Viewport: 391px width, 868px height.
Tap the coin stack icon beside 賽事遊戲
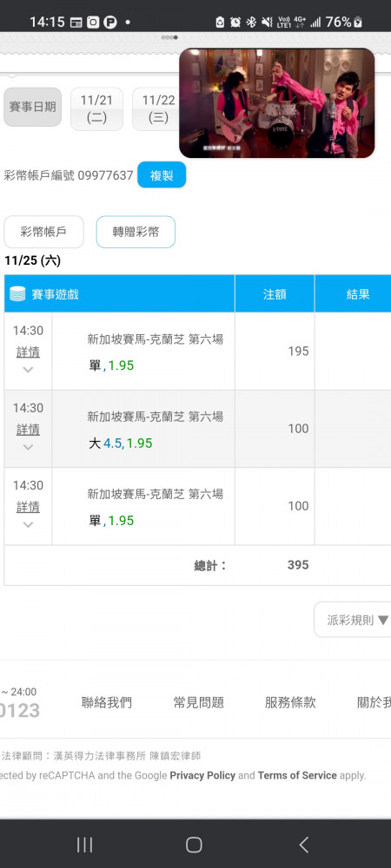[x=17, y=293]
